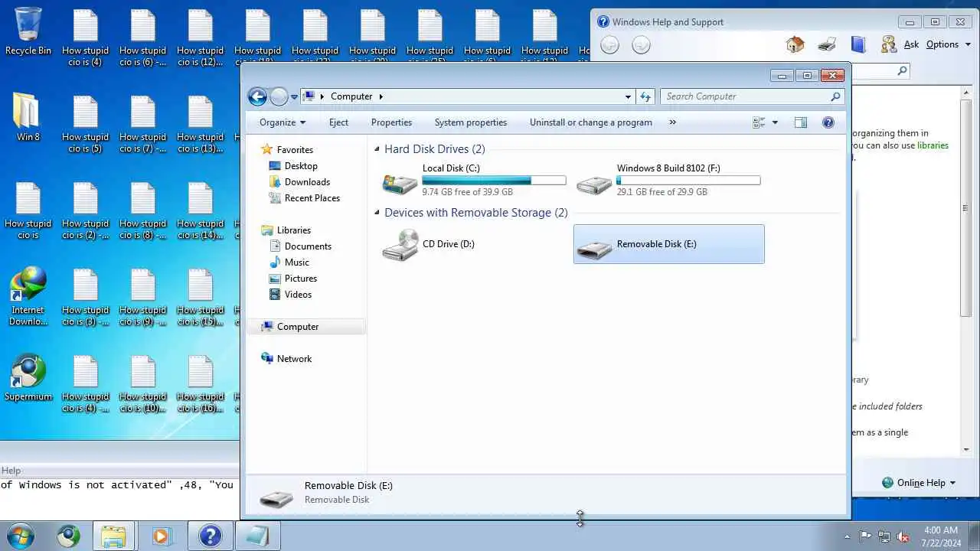Select the Internet Download Manager shortcut

(x=28, y=296)
